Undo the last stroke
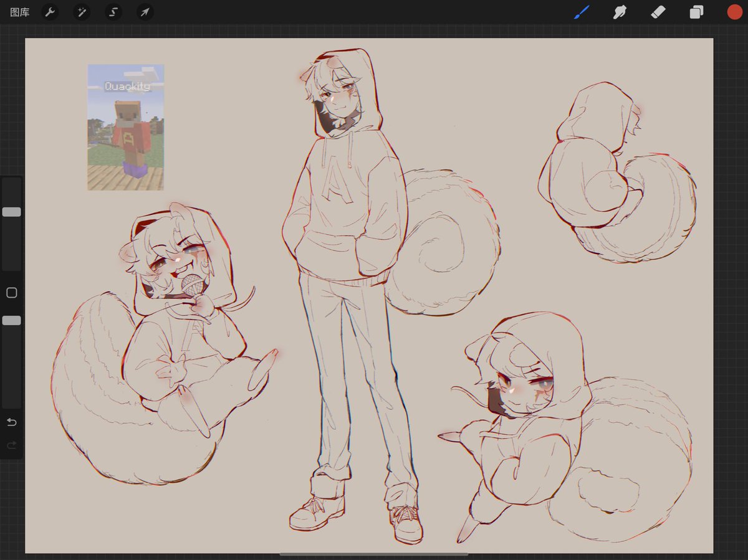This screenshot has width=748, height=560. [11, 422]
